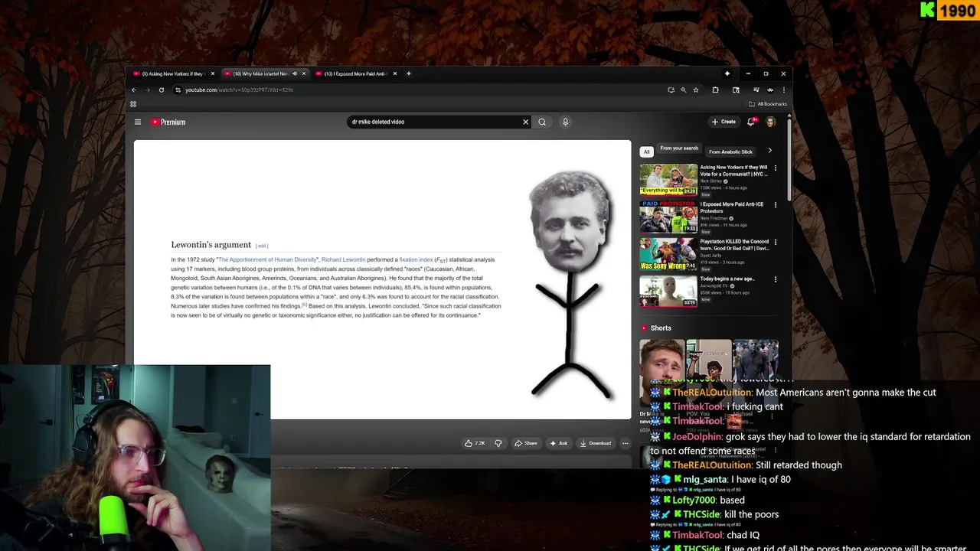Click the Gemini sparkle icon in title bar
Screen dimensions: 980x551
[727, 73]
